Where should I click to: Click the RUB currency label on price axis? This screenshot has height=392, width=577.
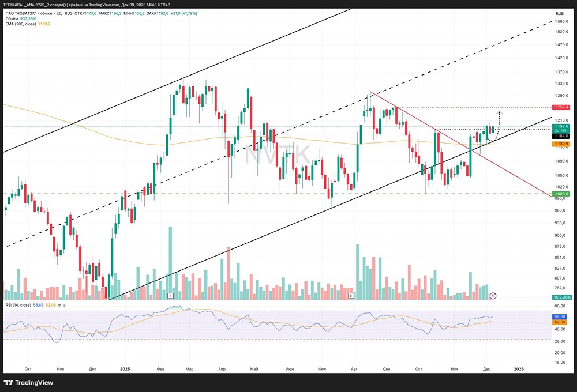pyautogui.click(x=559, y=13)
